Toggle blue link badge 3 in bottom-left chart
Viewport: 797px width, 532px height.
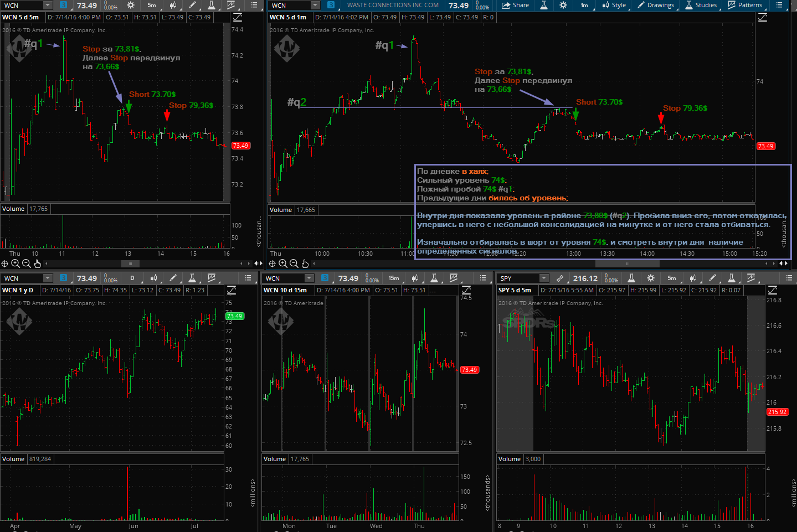63,278
